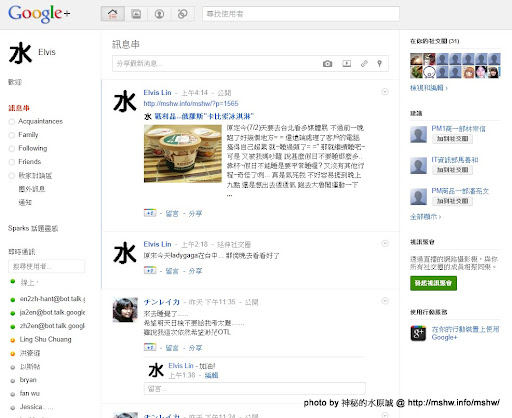Click the location pin icon in share box
The width and height of the screenshot is (512, 418).
pyautogui.click(x=379, y=63)
